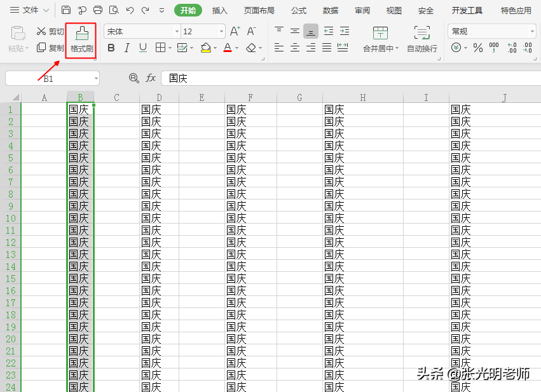Align text right in cell
This screenshot has width=541, height=392.
pyautogui.click(x=310, y=48)
